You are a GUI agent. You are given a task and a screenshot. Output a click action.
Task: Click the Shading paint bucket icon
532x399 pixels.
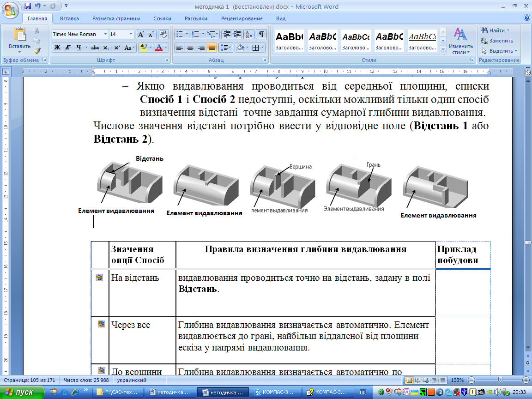tap(240, 48)
